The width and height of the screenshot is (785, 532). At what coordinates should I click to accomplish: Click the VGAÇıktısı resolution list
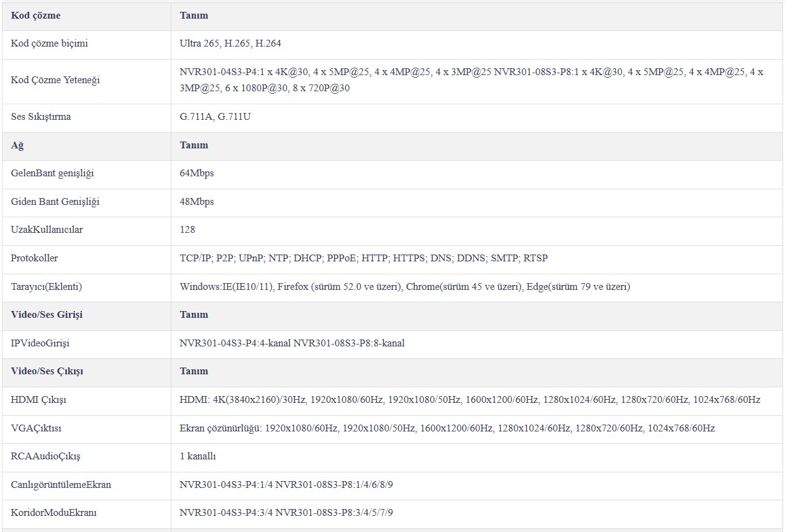[447, 428]
